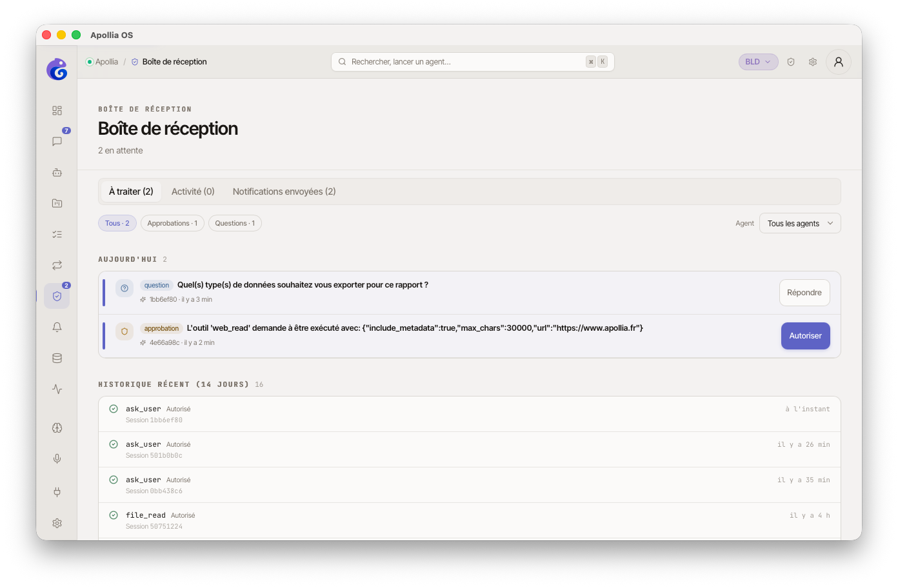Click the green macOS maximize button
This screenshot has width=898, height=588.
[76, 35]
